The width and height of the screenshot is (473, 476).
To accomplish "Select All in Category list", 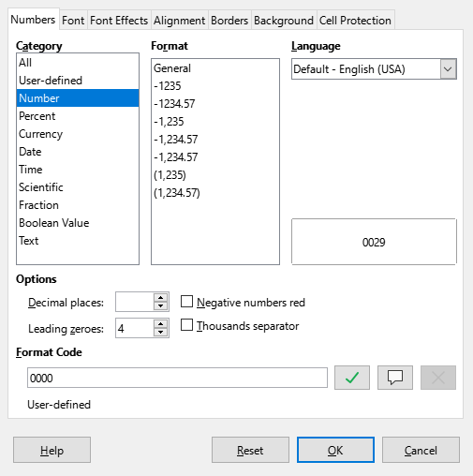I will (78, 63).
